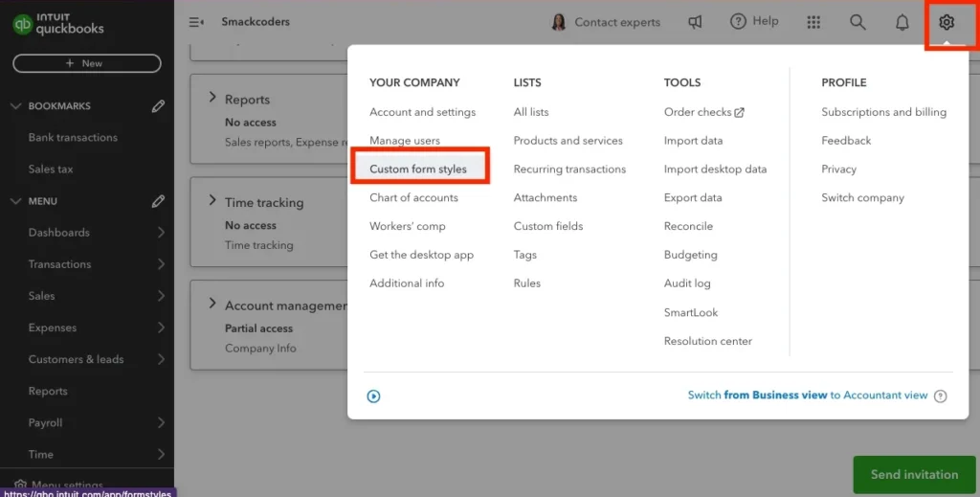Open the settings gear icon
The image size is (980, 497).
coord(947,23)
